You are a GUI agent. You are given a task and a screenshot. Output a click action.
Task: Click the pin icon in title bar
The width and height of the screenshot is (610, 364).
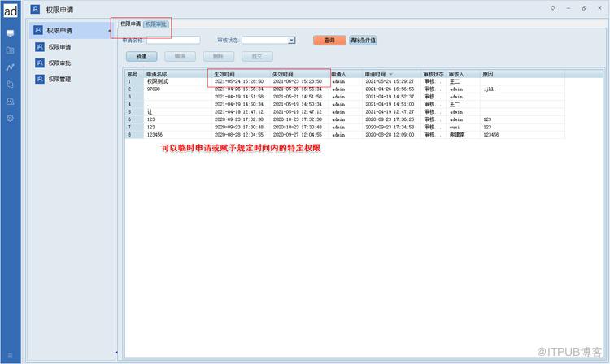[552, 8]
